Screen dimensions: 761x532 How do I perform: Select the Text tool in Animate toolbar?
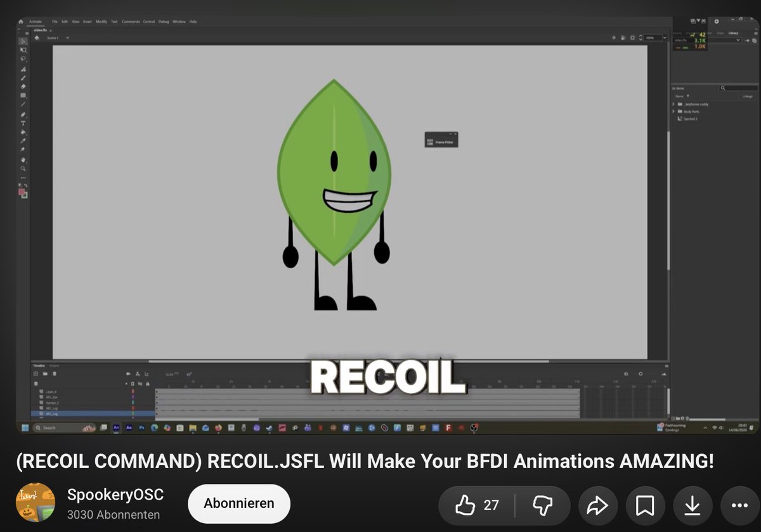[x=23, y=123]
